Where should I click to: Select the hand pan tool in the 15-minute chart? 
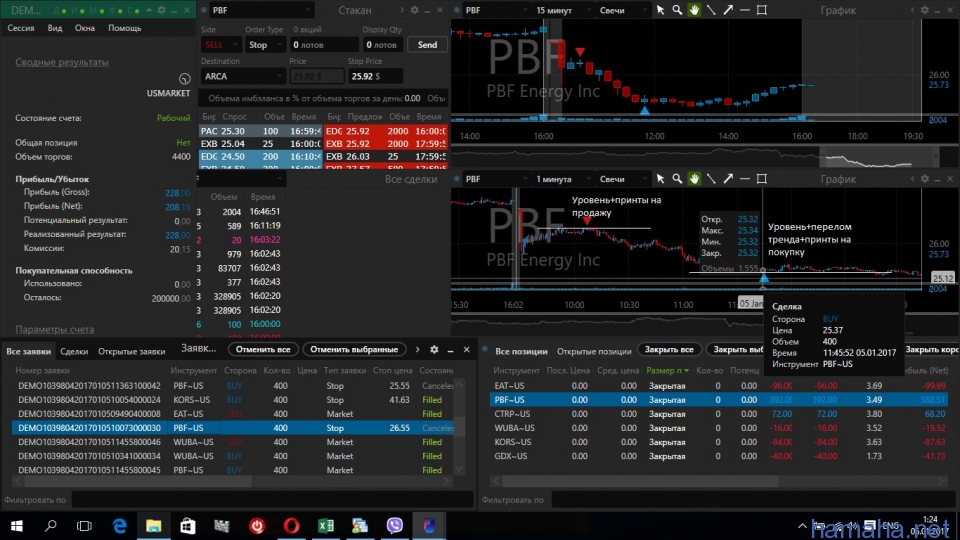click(x=694, y=10)
